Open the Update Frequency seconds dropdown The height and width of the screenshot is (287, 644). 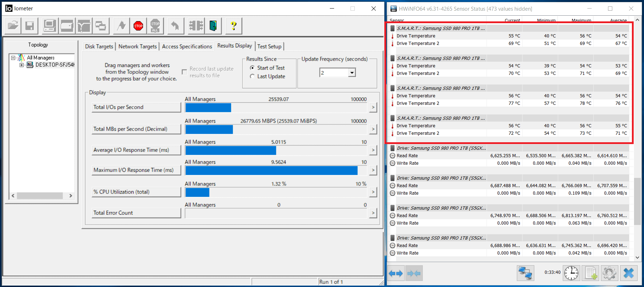click(x=352, y=73)
